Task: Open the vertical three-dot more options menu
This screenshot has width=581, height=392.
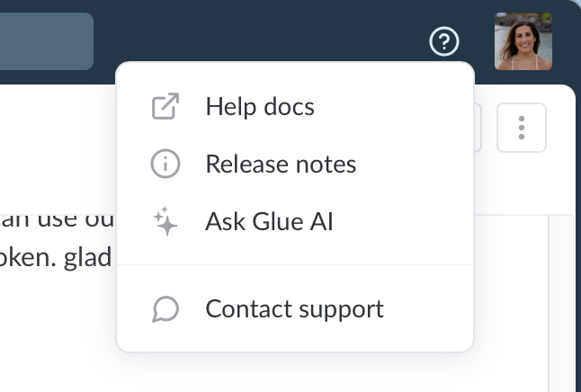Action: tap(522, 129)
